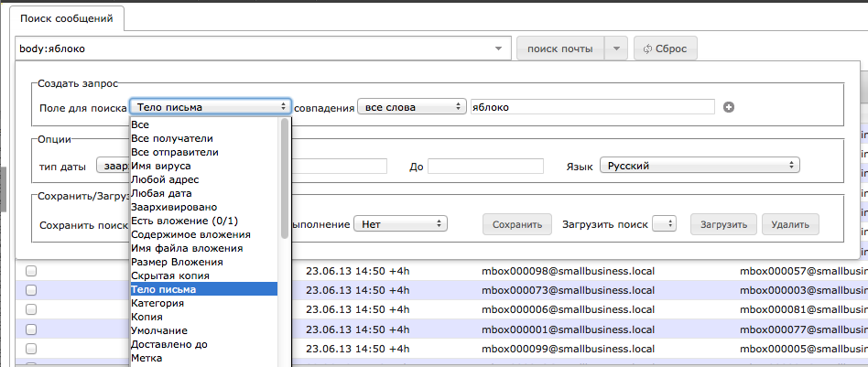Screen dimensions: 868x367
Task: Open the Загрузить поиск dropdown
Action: click(x=665, y=224)
